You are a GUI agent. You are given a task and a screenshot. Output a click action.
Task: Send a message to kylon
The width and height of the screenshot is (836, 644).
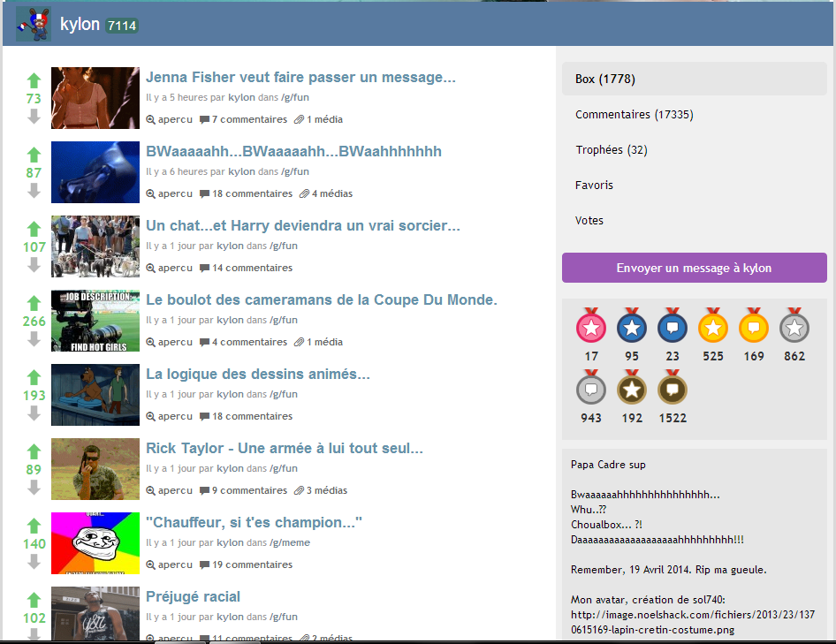pyautogui.click(x=694, y=268)
